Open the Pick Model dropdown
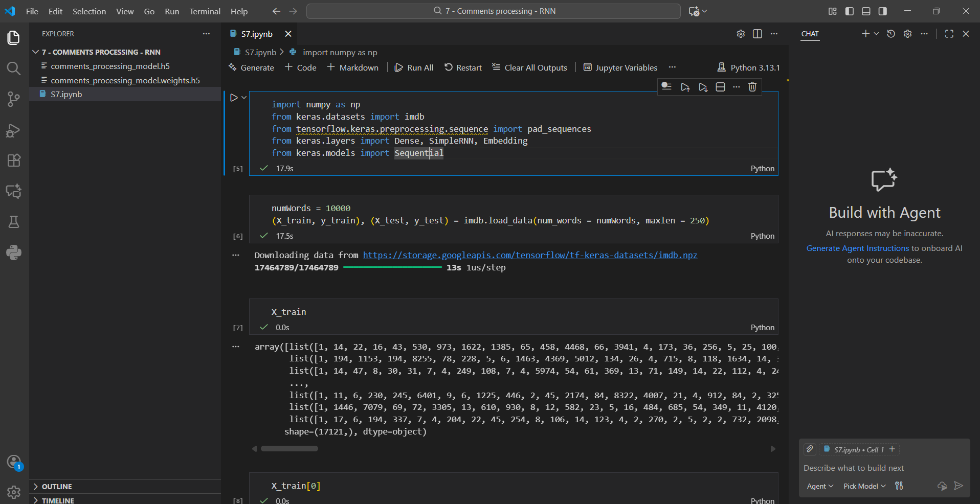The width and height of the screenshot is (980, 504). [x=864, y=486]
